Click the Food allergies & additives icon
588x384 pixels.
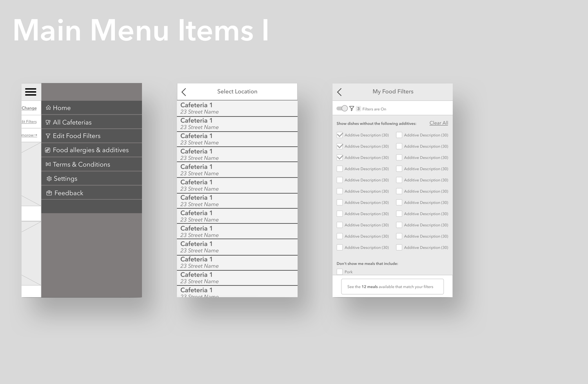pos(47,150)
